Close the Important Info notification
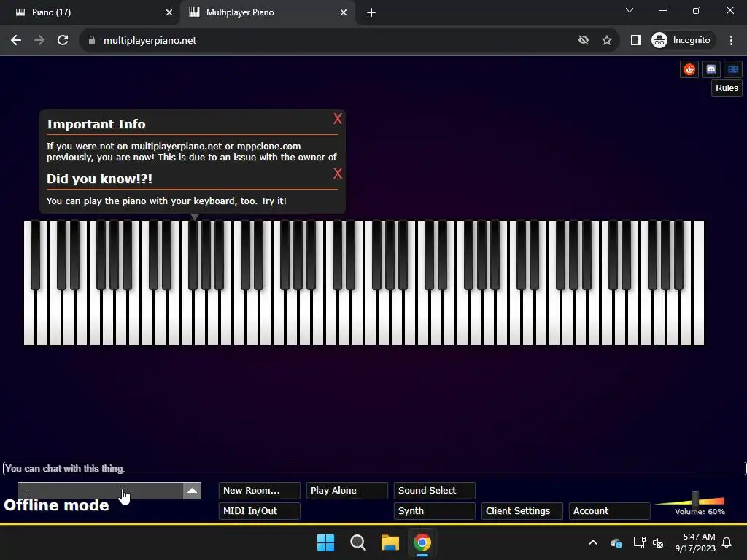The image size is (747, 560). click(x=337, y=119)
